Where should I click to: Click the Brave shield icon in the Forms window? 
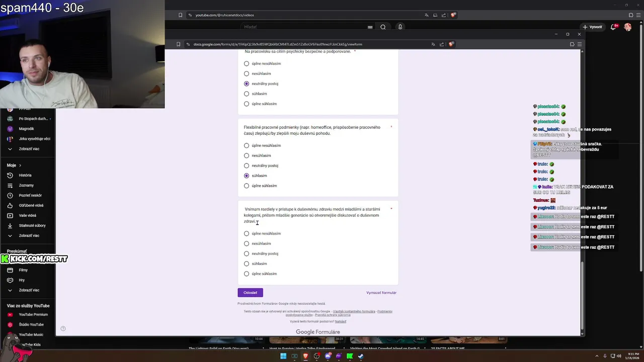pyautogui.click(x=451, y=44)
